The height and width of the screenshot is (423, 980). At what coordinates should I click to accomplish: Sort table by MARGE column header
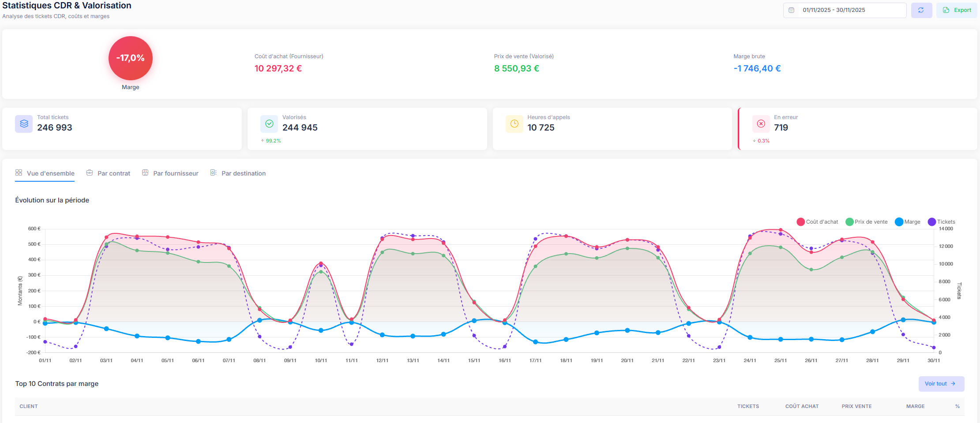(x=915, y=406)
